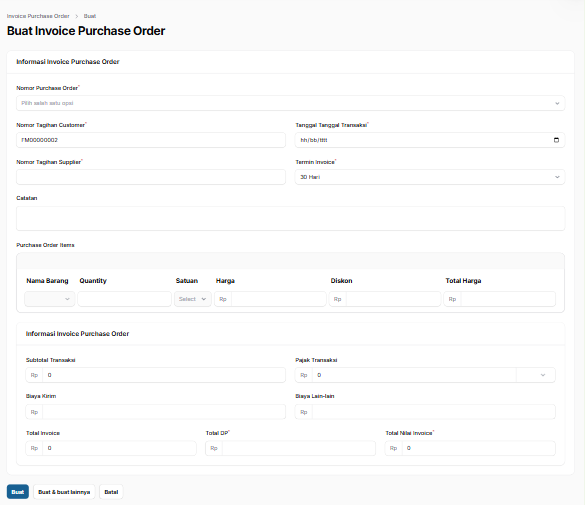Focus the Diskon input field
This screenshot has width=585, height=505.
(x=394, y=299)
